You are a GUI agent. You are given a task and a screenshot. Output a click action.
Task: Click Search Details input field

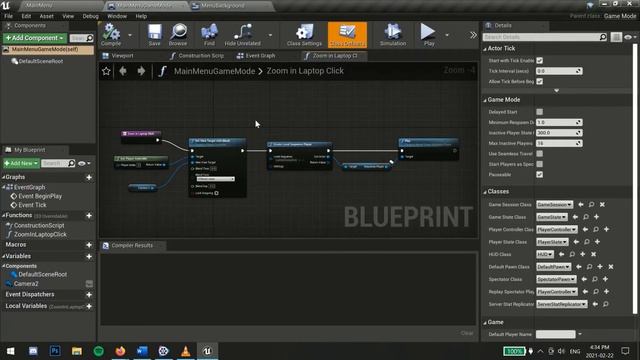tap(545, 37)
